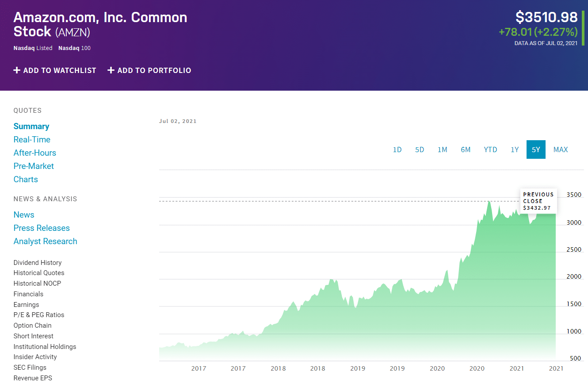Image resolution: width=588 pixels, height=383 pixels.
Task: Switch chart to 6M range
Action: tap(466, 149)
